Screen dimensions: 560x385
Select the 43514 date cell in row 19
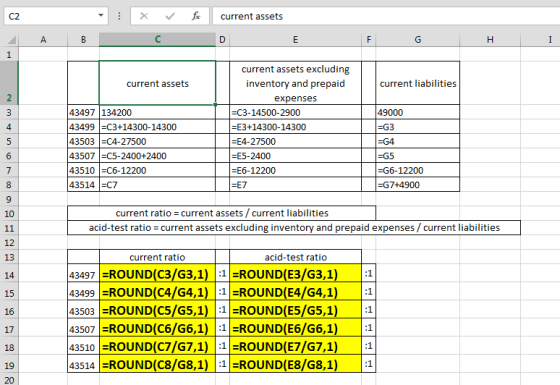[83, 365]
